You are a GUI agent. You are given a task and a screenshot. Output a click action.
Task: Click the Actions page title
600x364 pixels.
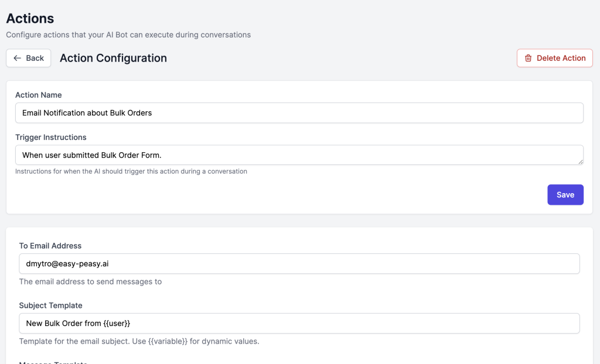pyautogui.click(x=30, y=19)
